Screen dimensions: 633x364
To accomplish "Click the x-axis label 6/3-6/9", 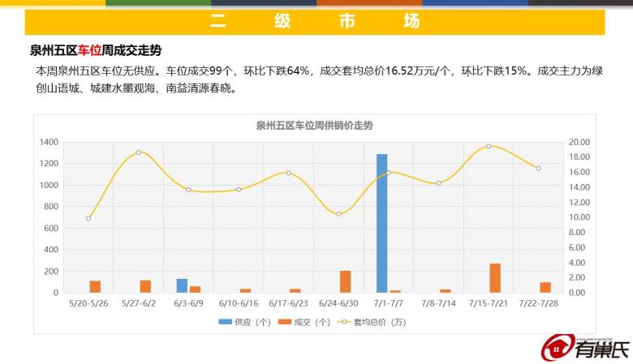I will click(188, 303).
